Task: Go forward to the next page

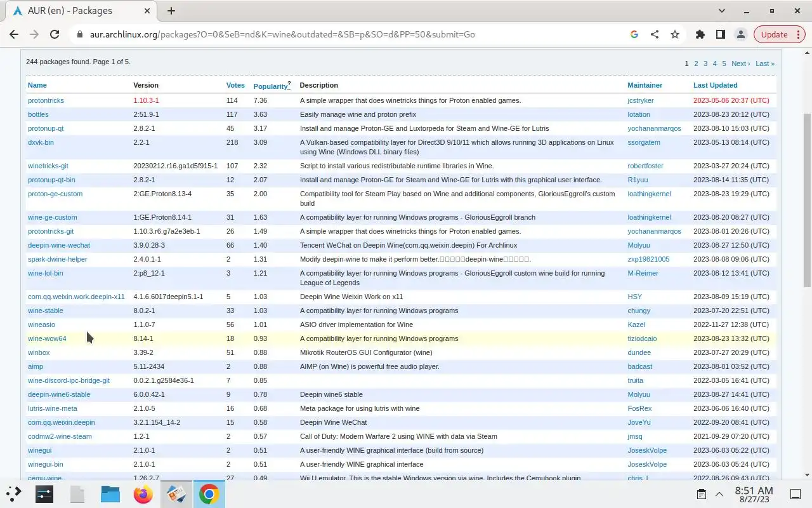Action: click(x=34, y=34)
